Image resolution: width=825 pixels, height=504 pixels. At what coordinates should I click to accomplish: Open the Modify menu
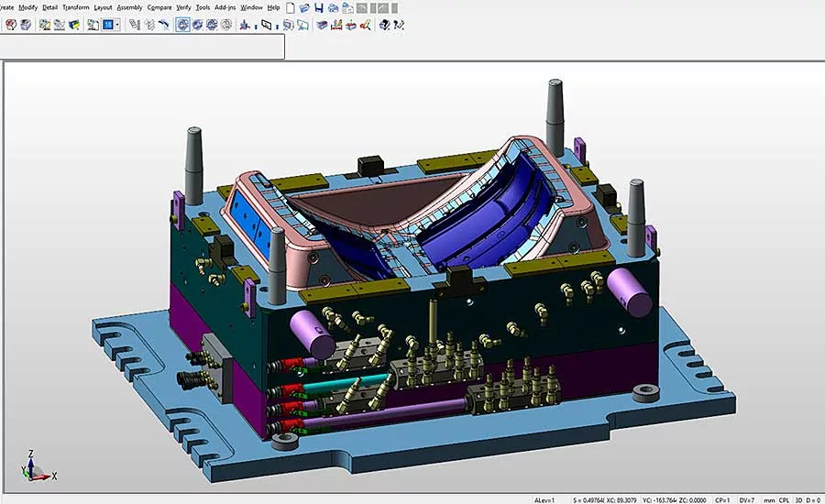point(28,7)
